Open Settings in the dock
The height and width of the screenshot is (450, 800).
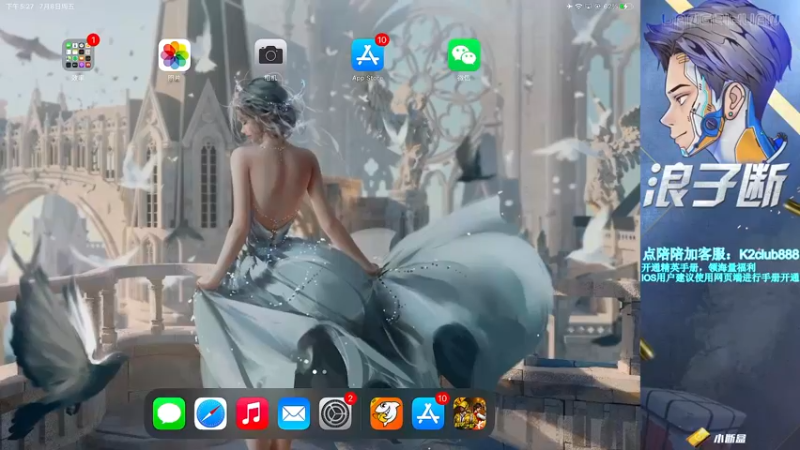tap(335, 414)
